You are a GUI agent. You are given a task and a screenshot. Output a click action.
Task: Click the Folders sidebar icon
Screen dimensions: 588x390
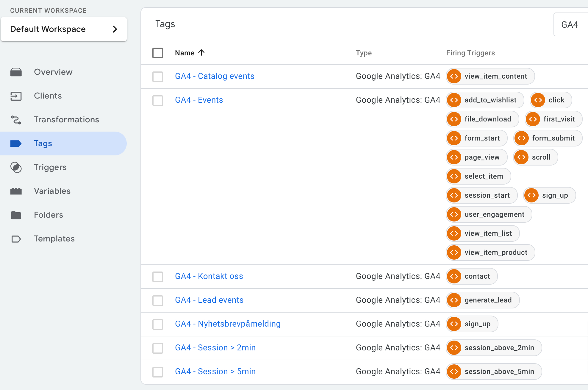click(16, 215)
